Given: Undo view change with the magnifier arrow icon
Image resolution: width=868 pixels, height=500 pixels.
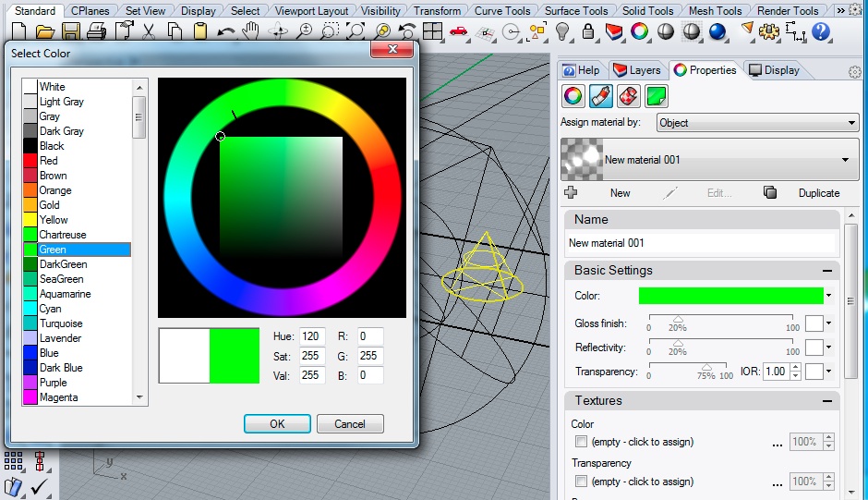Looking at the screenshot, I should [407, 31].
